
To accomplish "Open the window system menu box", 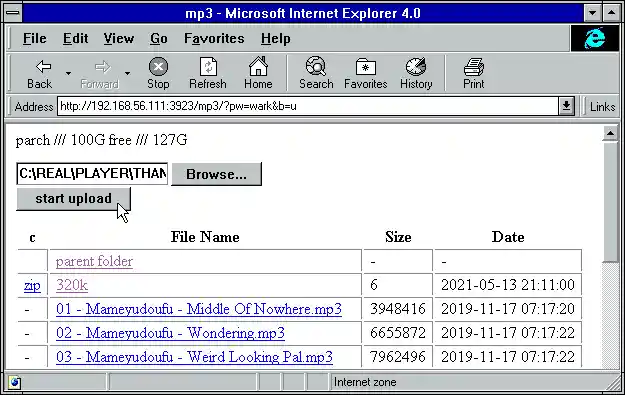I will click(x=13, y=13).
